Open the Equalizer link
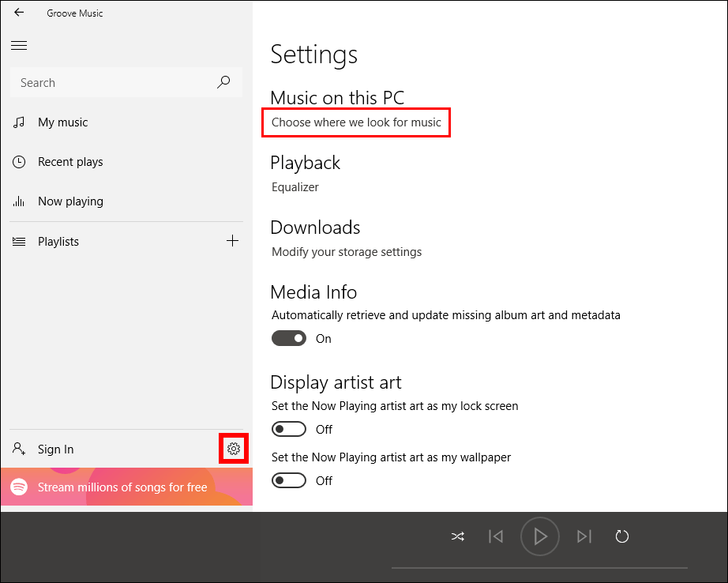Viewport: 728px width, 583px height. tap(295, 186)
